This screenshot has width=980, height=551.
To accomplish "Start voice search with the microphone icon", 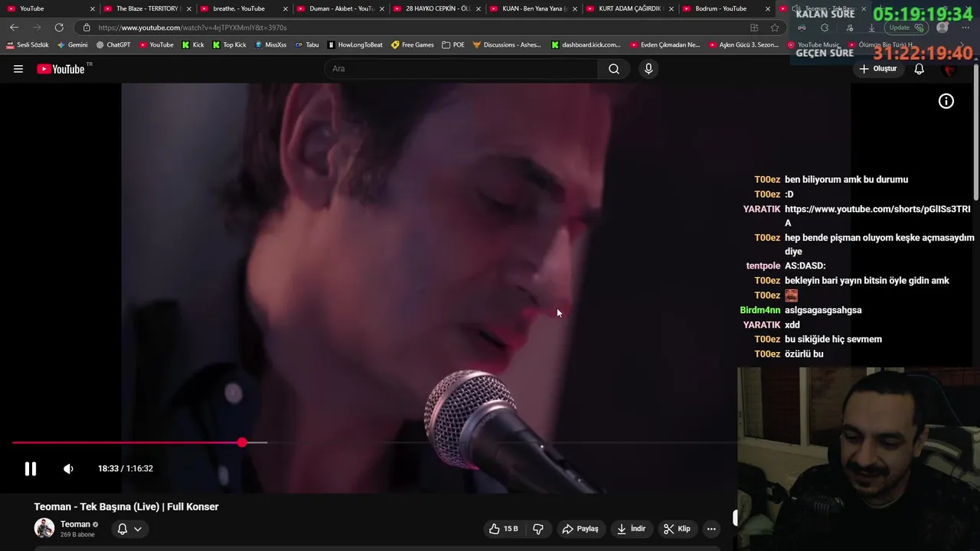I will [648, 69].
